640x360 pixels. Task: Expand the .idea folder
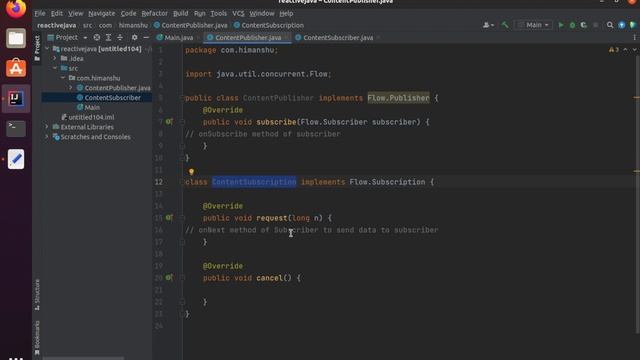pos(55,58)
